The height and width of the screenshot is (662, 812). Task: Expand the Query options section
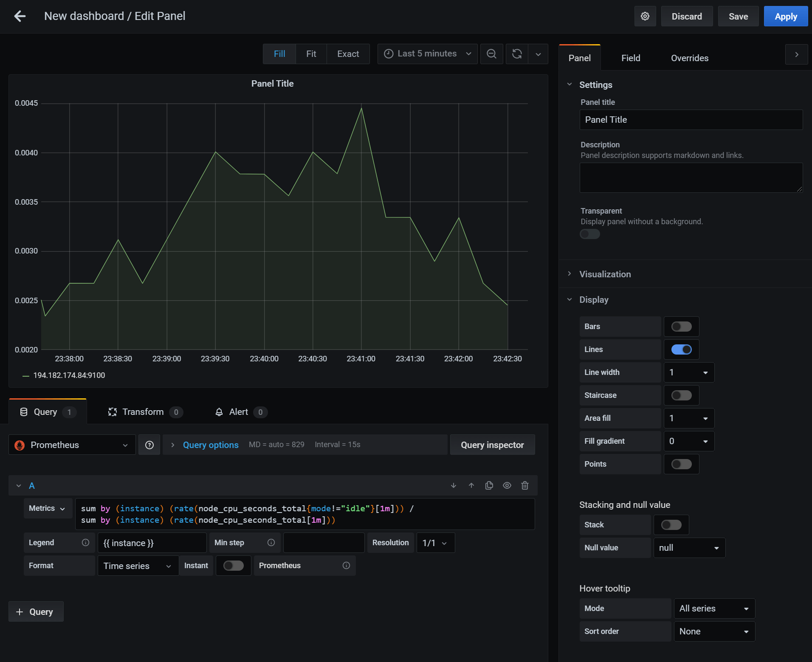(x=210, y=445)
